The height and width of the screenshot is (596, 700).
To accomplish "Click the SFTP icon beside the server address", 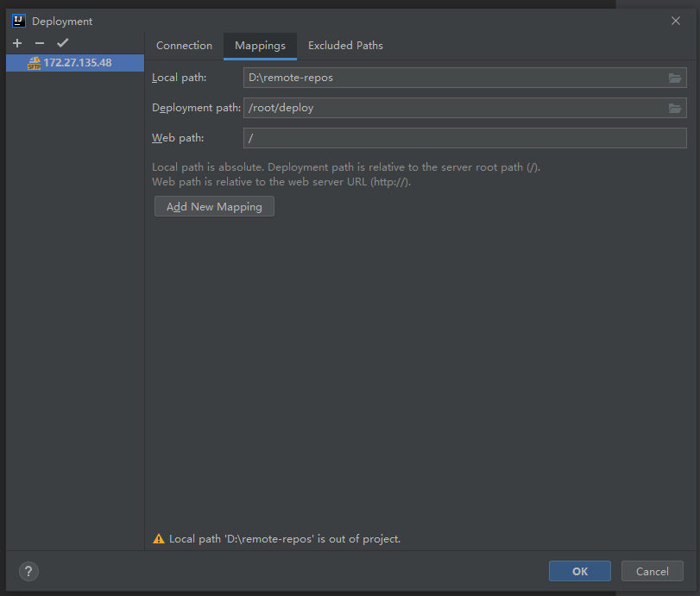I will (x=35, y=63).
